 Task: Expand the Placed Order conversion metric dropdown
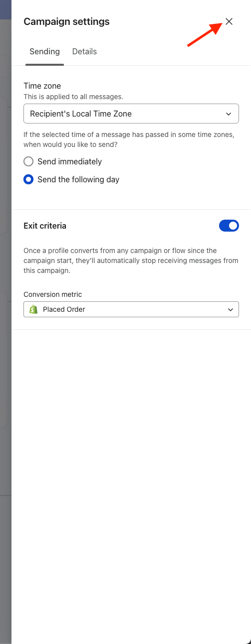pos(131,309)
